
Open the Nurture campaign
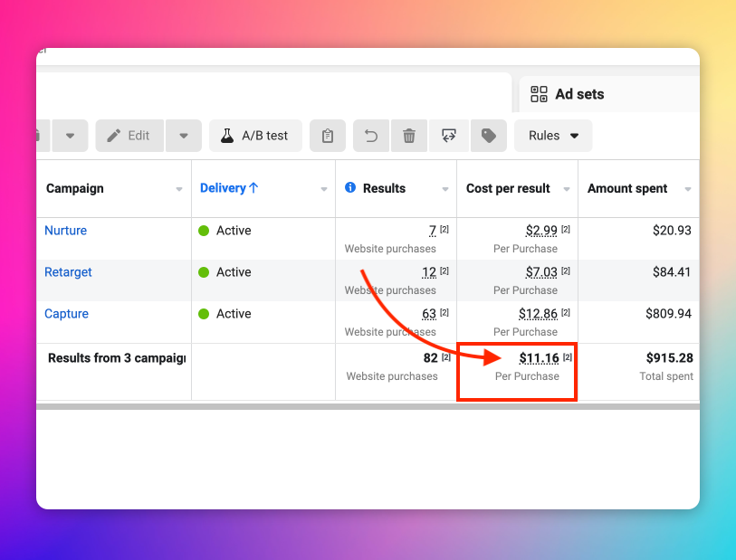click(66, 231)
